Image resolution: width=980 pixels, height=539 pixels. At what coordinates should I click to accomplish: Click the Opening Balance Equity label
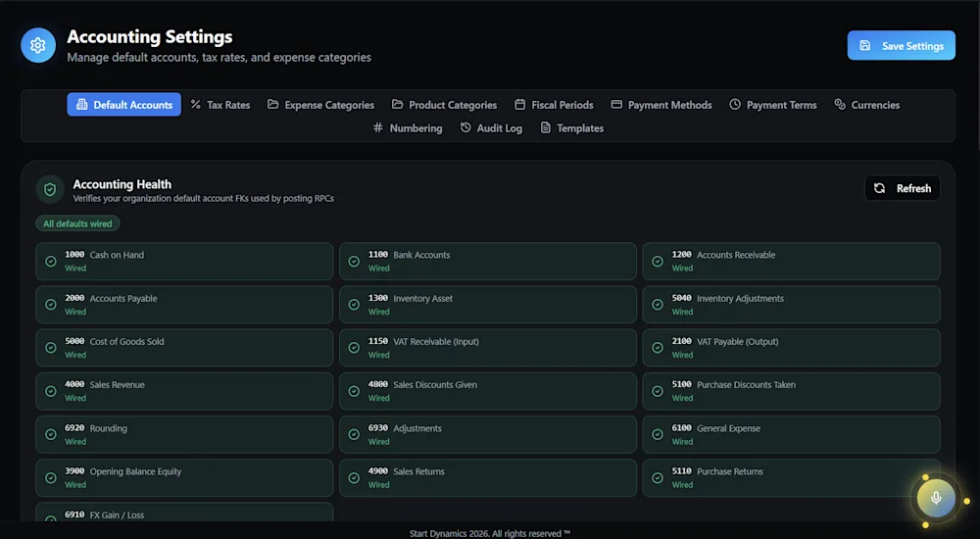(135, 471)
